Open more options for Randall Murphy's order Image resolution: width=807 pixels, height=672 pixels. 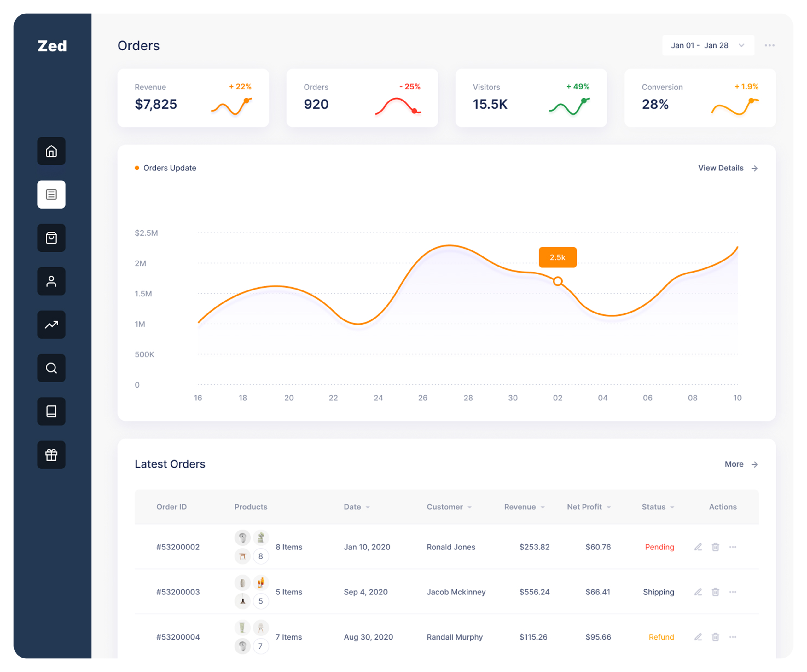coord(733,637)
